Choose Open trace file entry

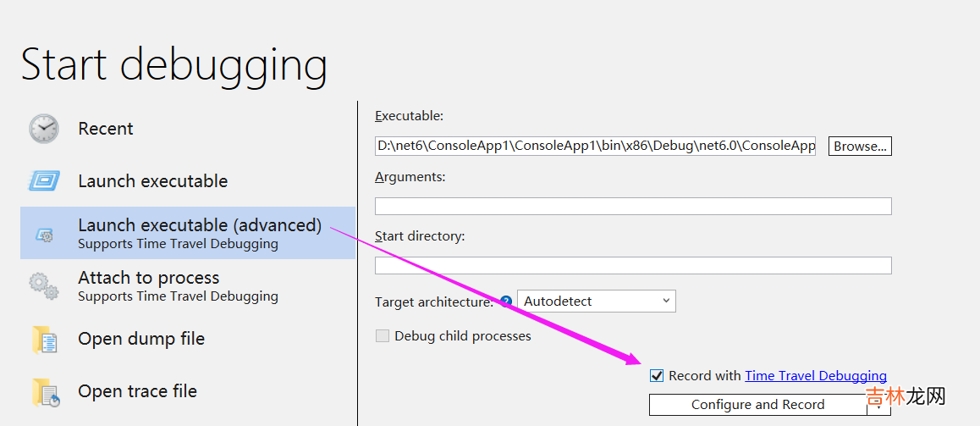pyautogui.click(x=137, y=391)
